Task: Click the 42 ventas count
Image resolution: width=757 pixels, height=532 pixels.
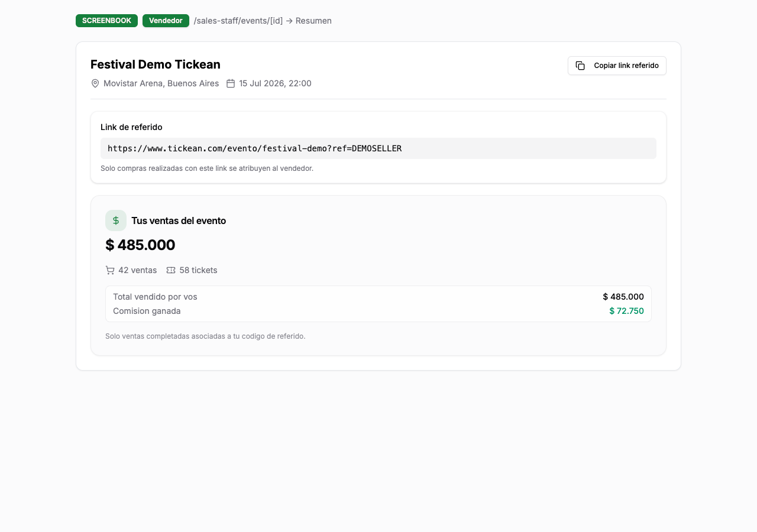Action: tap(138, 270)
